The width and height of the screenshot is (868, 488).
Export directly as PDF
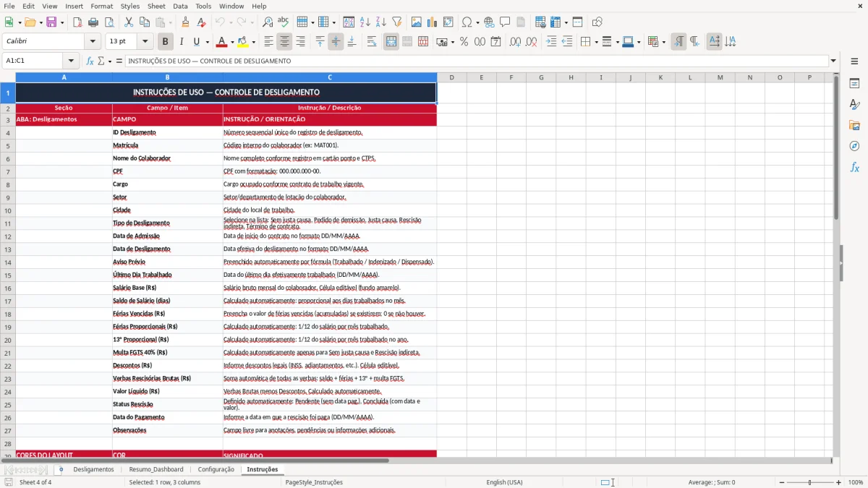[x=77, y=22]
